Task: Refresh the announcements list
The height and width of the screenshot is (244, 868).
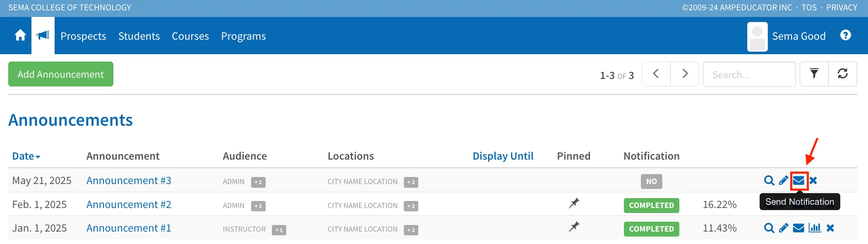Action: click(843, 74)
